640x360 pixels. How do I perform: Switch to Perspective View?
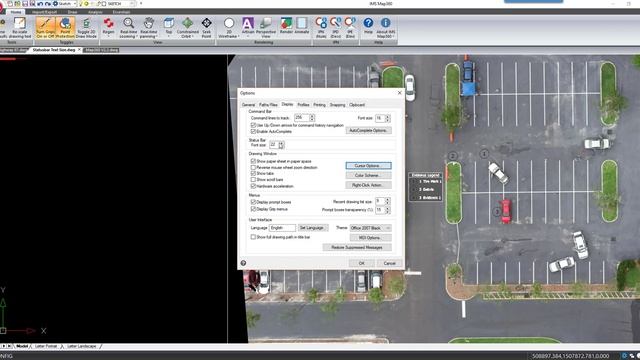pyautogui.click(x=266, y=27)
